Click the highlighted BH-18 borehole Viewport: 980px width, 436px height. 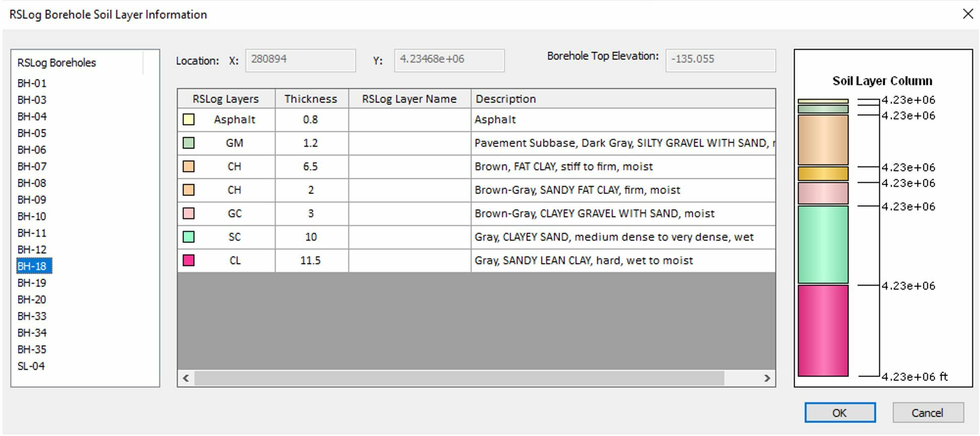(x=34, y=266)
